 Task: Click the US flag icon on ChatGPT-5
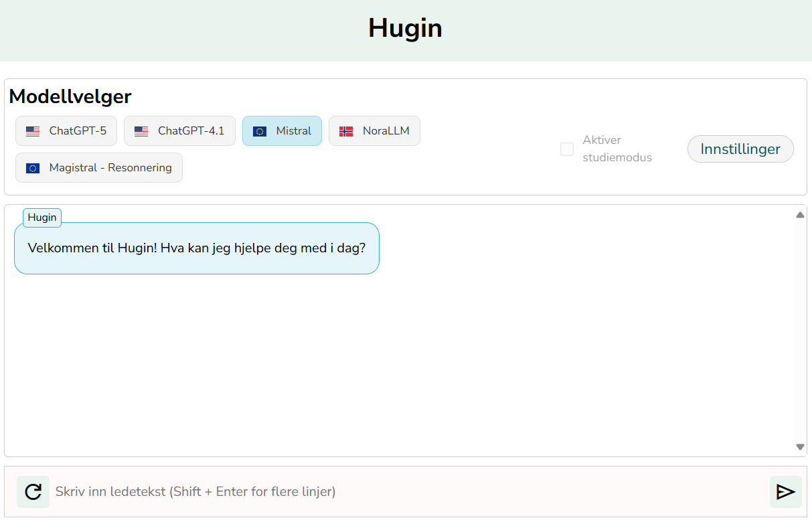pyautogui.click(x=32, y=131)
